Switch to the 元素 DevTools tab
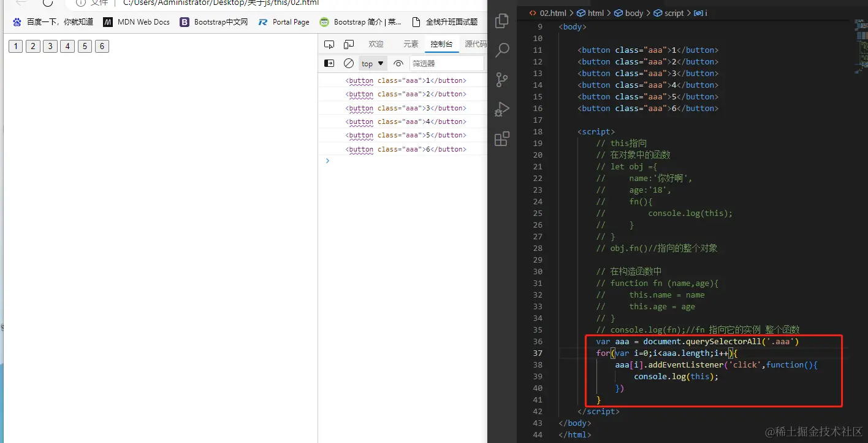The height and width of the screenshot is (443, 868). click(x=411, y=44)
